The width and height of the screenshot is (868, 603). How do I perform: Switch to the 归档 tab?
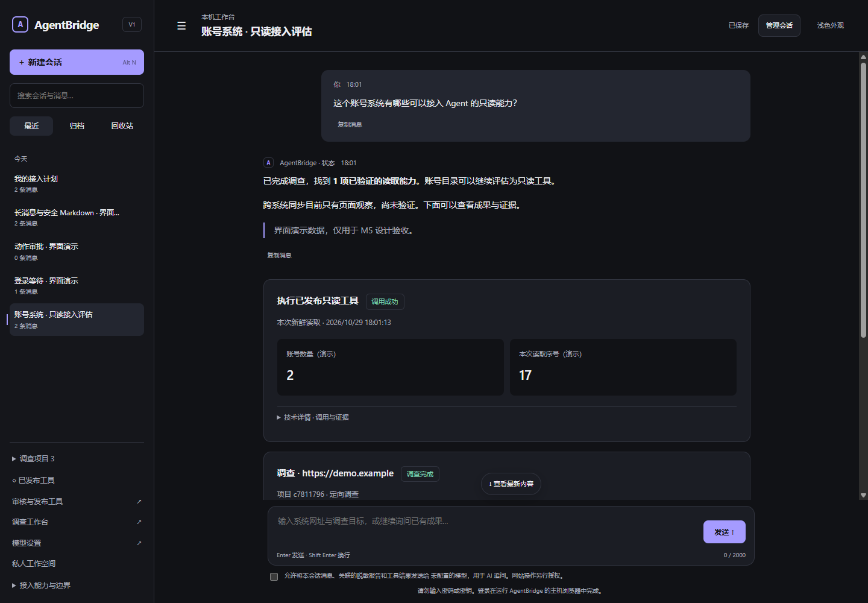pyautogui.click(x=77, y=126)
